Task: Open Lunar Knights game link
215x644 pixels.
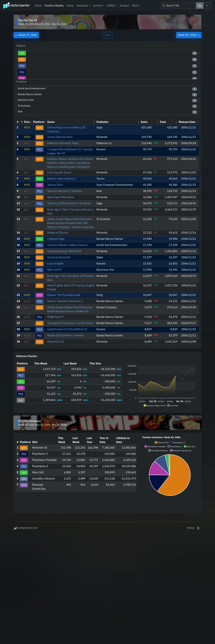Action: point(55,264)
